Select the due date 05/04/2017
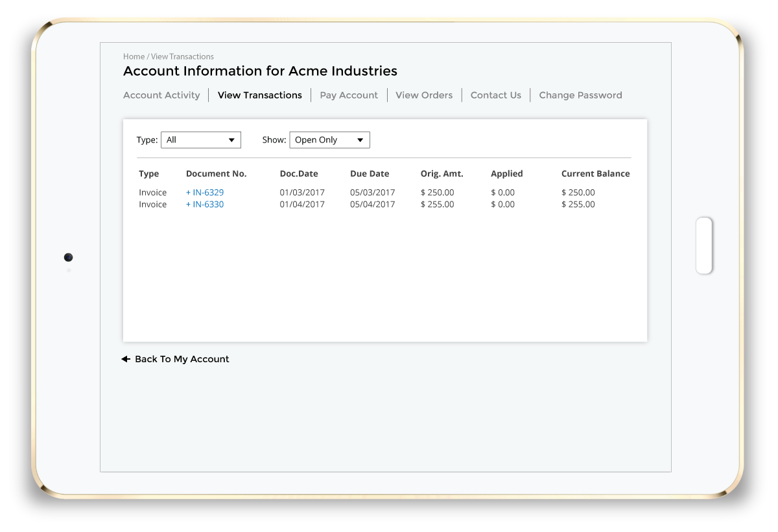Screen dimensions: 778x532 (x=372, y=204)
